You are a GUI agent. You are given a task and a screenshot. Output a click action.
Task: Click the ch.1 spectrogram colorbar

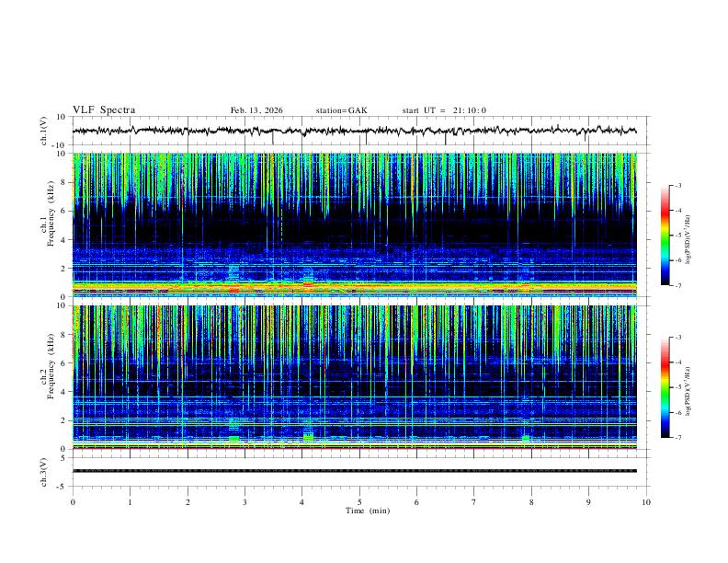tap(665, 236)
